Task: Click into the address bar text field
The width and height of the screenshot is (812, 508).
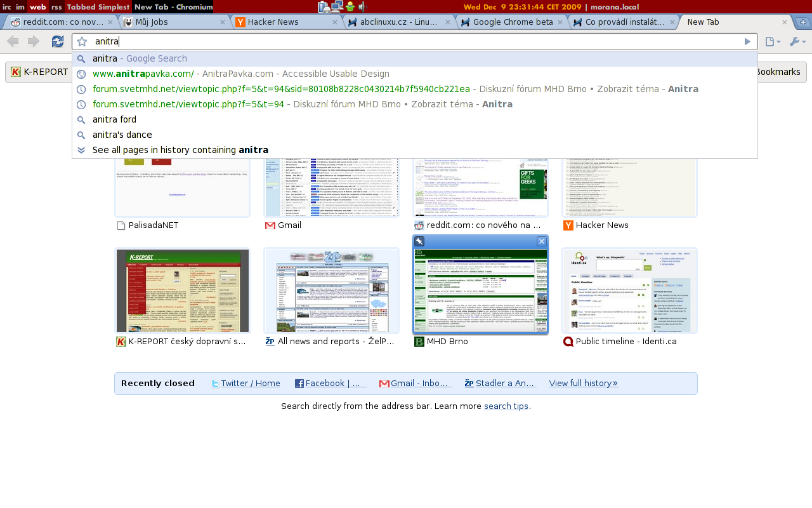Action: tap(416, 41)
